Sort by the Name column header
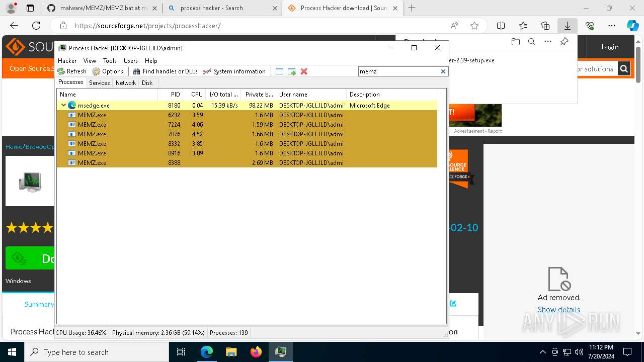 tap(108, 95)
